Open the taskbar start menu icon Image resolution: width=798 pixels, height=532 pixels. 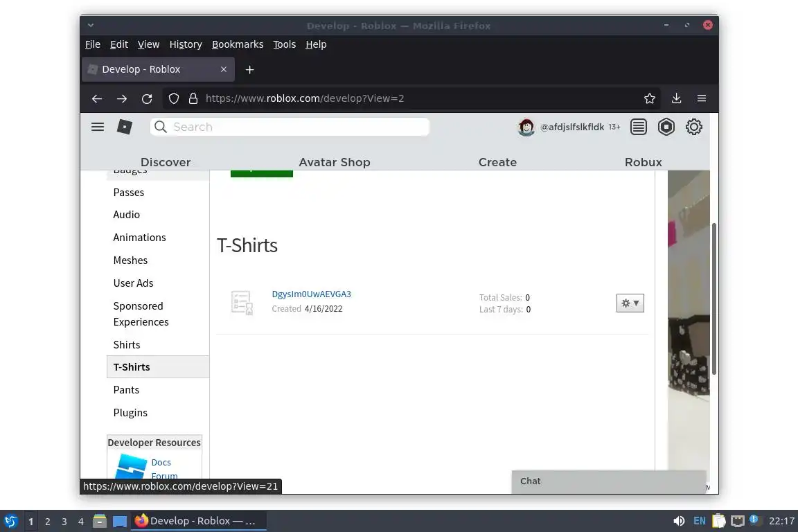pos(10,521)
